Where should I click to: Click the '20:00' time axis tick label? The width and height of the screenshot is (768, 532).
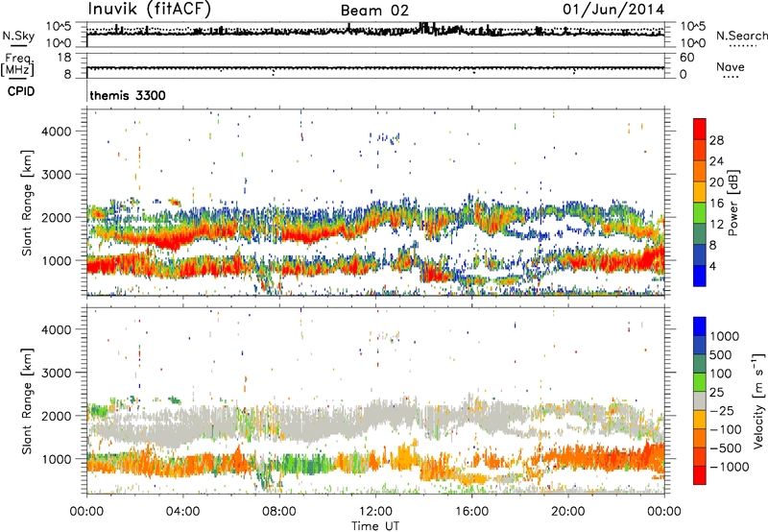click(x=567, y=512)
